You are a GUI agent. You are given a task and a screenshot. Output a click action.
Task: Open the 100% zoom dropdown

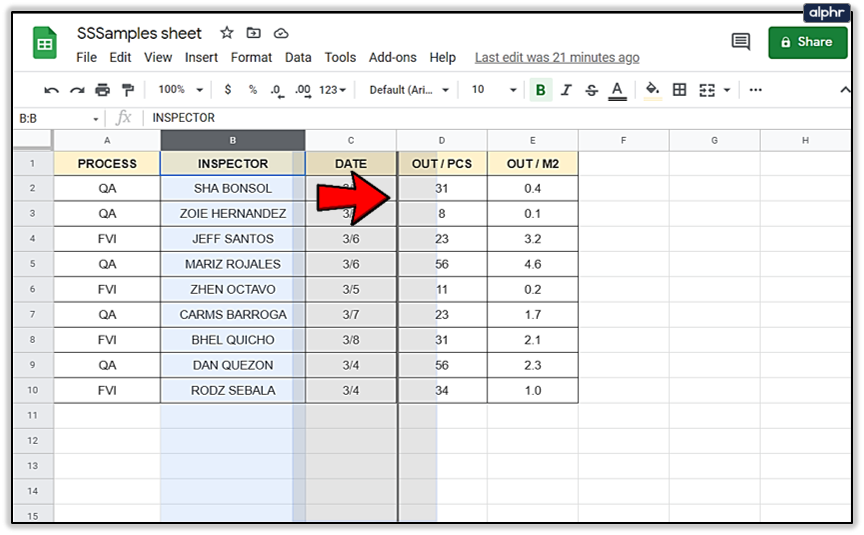point(179,90)
